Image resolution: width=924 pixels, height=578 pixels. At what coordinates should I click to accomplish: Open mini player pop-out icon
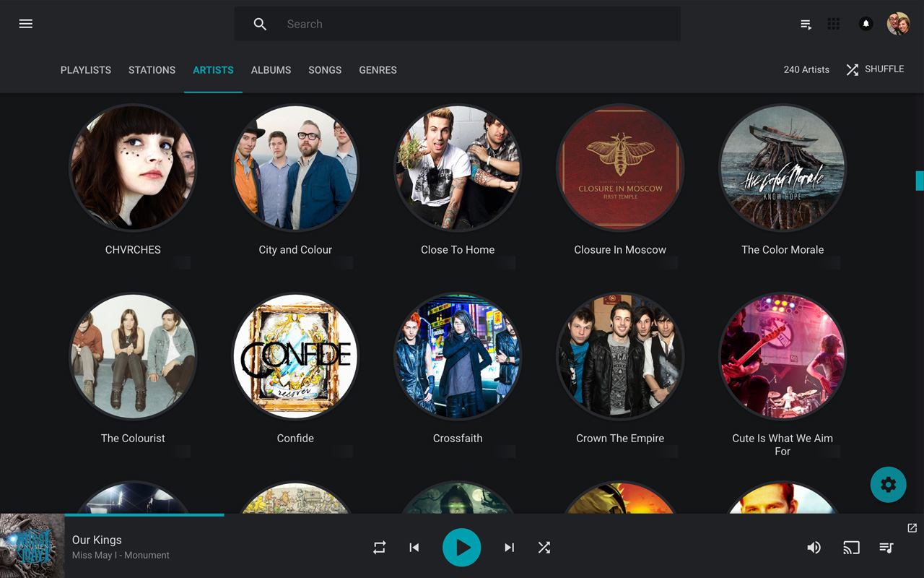point(912,528)
